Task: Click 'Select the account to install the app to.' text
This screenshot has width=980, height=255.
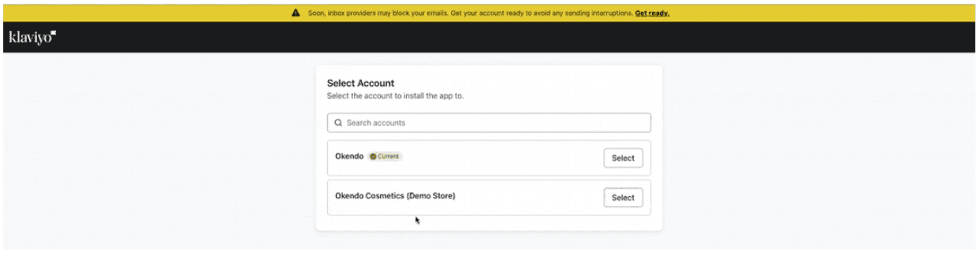Action: (395, 96)
